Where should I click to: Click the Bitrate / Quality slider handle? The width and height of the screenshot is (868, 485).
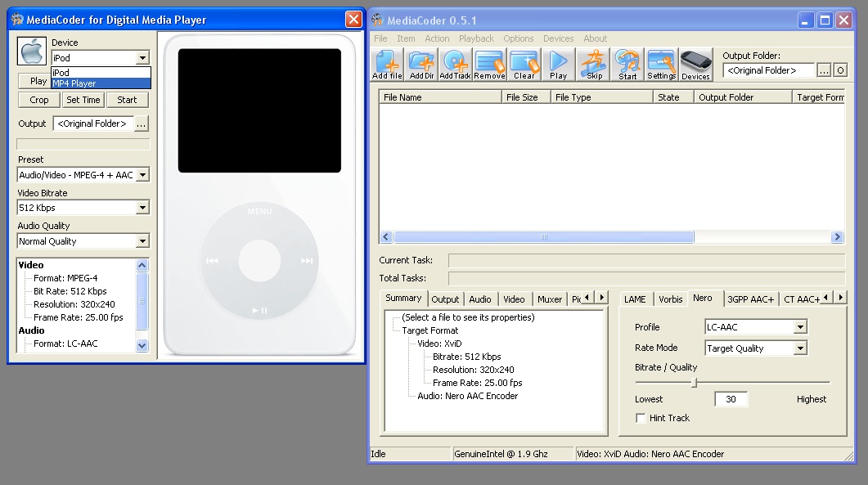click(695, 383)
